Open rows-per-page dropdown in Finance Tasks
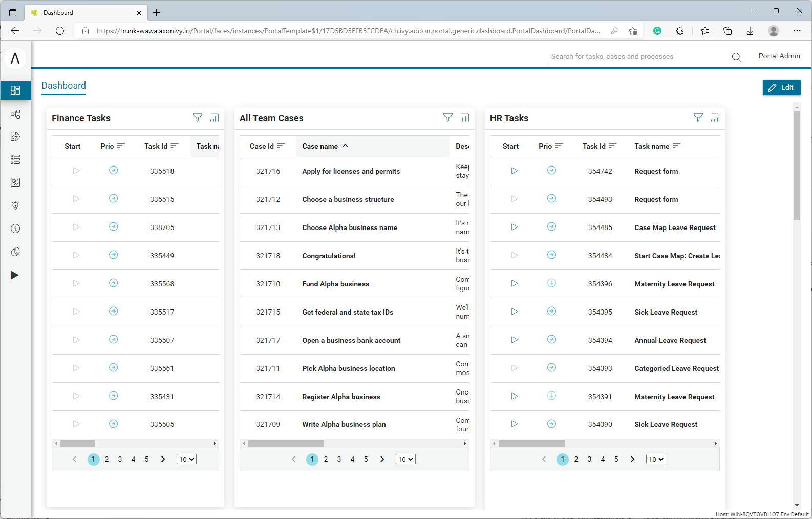Image resolution: width=812 pixels, height=519 pixels. [x=186, y=459]
